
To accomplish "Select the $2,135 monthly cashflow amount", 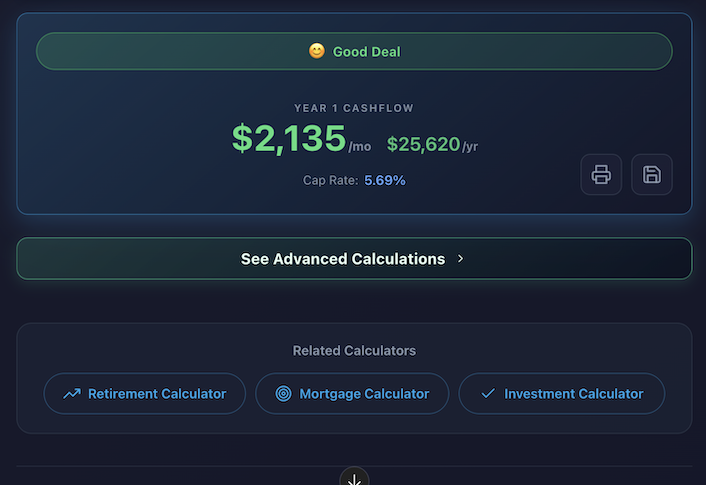I will [289, 139].
